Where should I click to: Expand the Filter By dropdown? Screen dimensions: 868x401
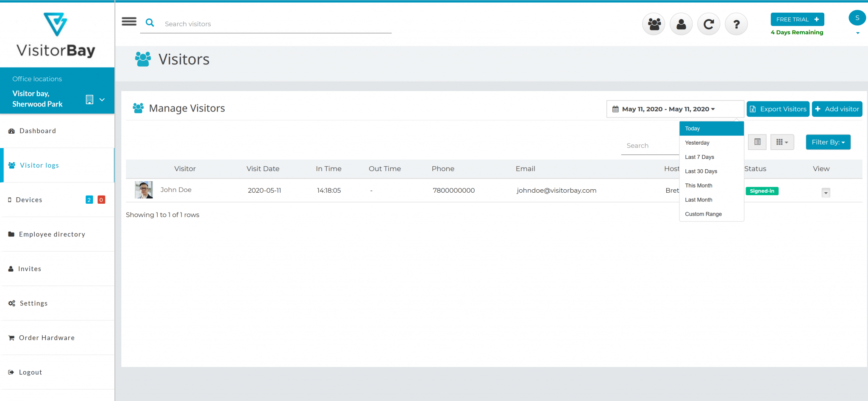828,142
